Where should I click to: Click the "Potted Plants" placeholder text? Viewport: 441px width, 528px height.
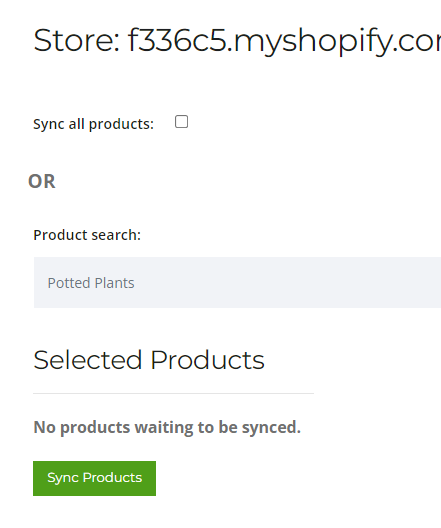(91, 283)
